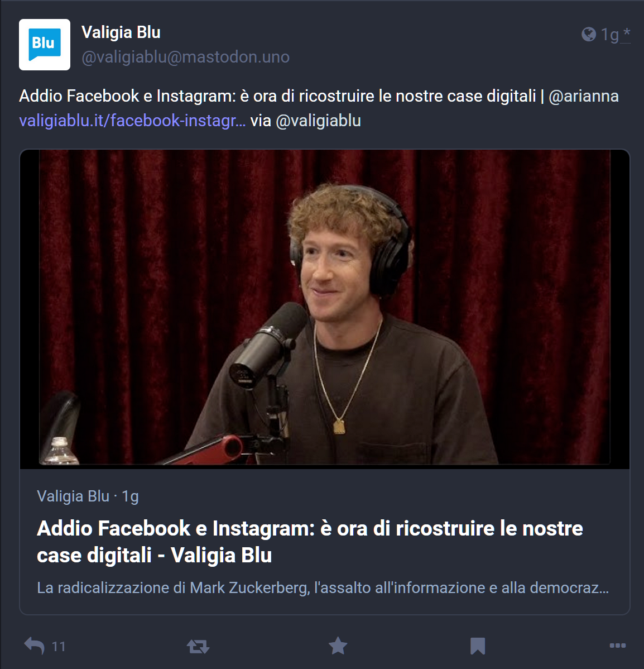Boost the post with the repeat icon

198,646
